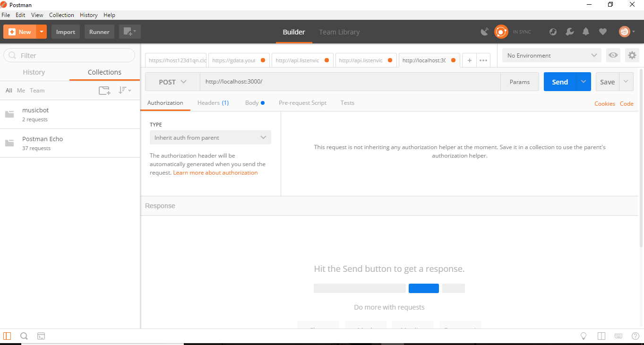Select the first http://api.listenvic request tab

tap(302, 60)
